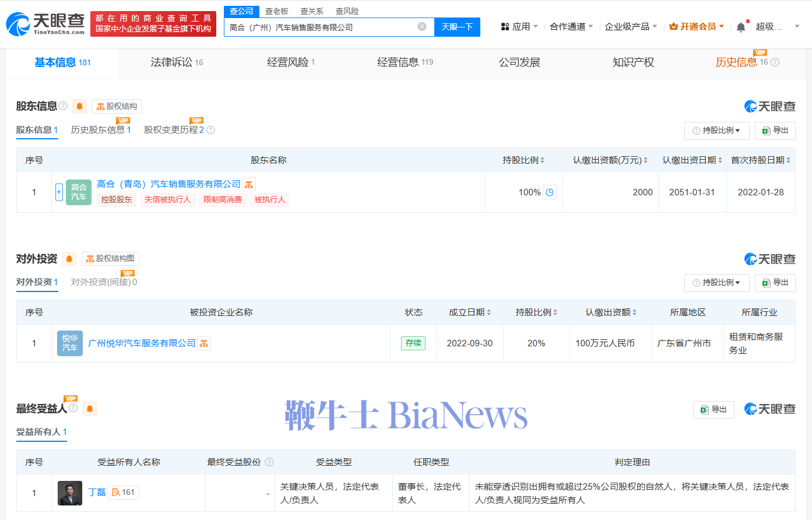Open the 经营风险 tab
The image size is (812, 520).
(291, 62)
